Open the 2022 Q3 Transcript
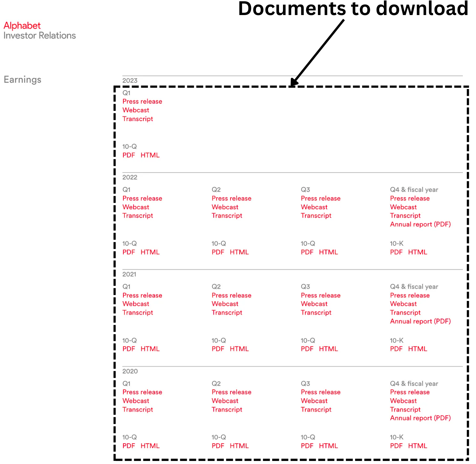 316,216
